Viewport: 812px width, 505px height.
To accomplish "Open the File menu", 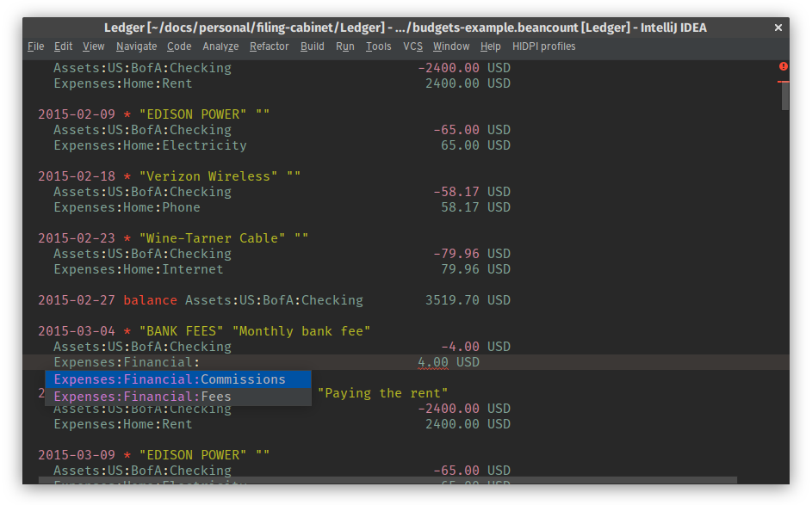I will pyautogui.click(x=35, y=46).
